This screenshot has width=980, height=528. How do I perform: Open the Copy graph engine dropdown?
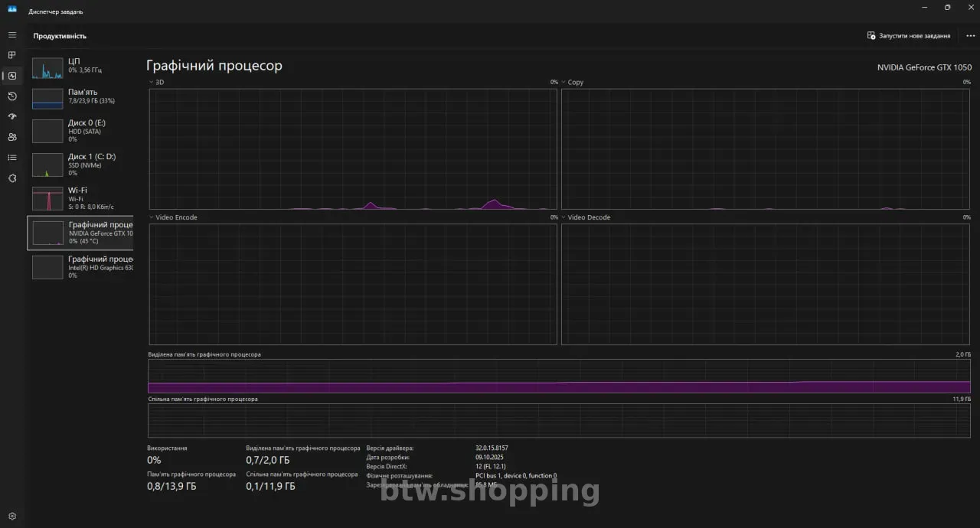pos(563,82)
